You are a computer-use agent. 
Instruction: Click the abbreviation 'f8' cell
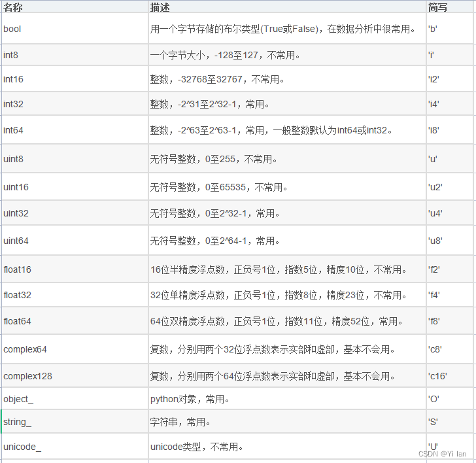450,321
